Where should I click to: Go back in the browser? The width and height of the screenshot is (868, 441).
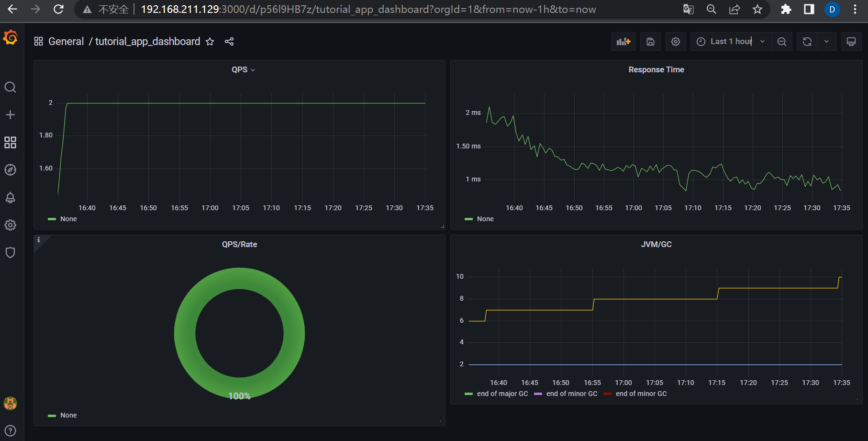(12, 9)
